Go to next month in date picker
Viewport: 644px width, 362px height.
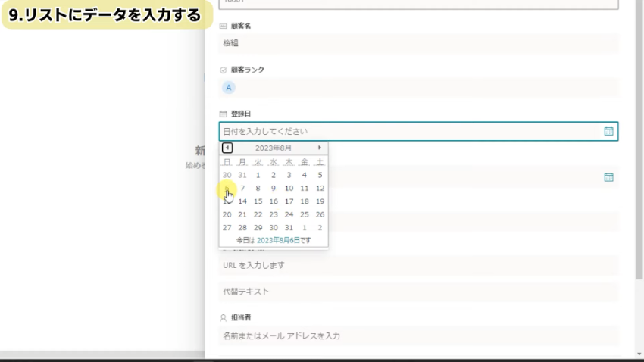pos(320,148)
